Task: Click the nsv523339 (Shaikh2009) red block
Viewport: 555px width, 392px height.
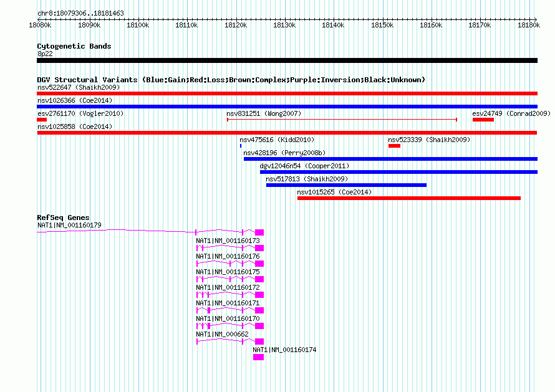Action: [394, 146]
